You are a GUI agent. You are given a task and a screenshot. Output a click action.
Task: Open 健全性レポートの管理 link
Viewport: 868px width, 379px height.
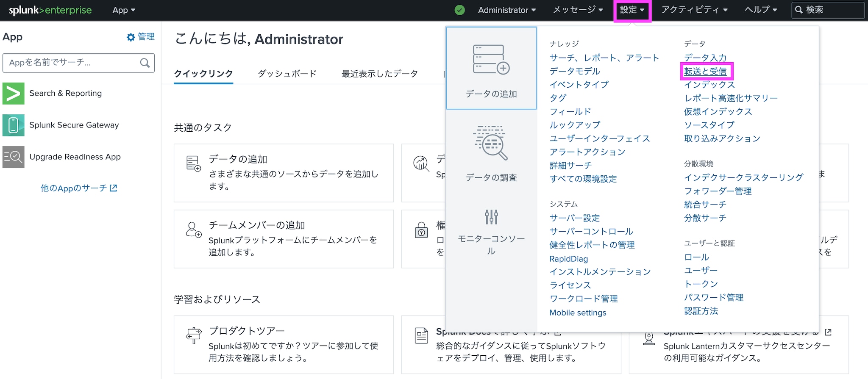pyautogui.click(x=592, y=245)
